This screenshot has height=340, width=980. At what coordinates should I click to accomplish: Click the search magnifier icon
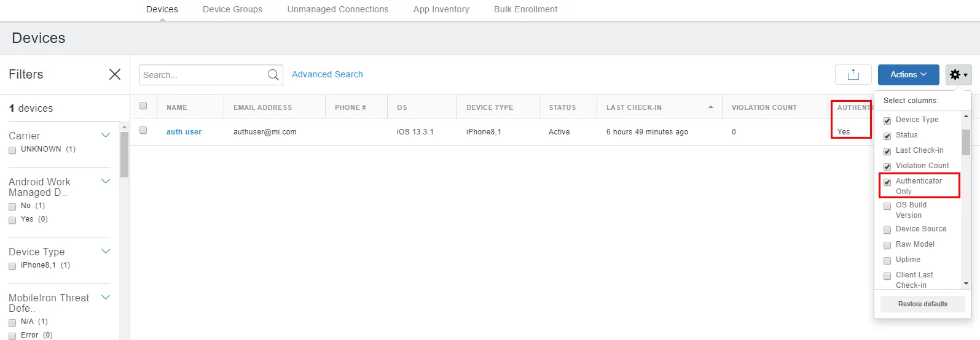(273, 75)
